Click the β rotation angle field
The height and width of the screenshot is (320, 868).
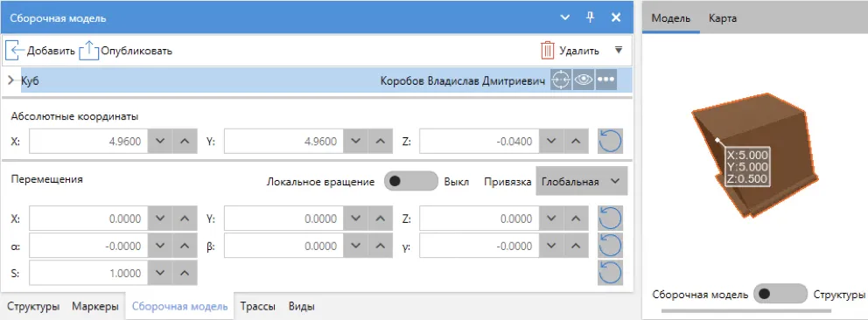point(283,246)
